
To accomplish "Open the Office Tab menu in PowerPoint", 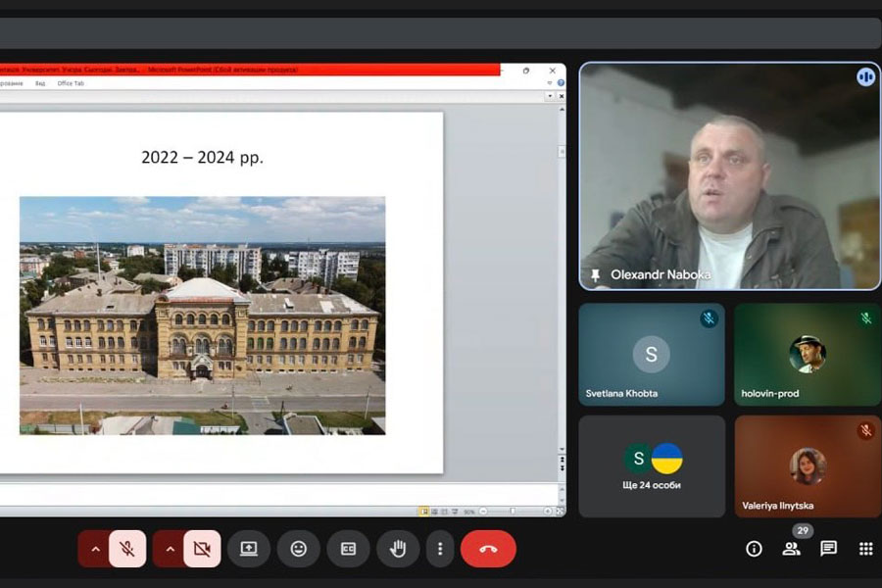I will (x=71, y=83).
